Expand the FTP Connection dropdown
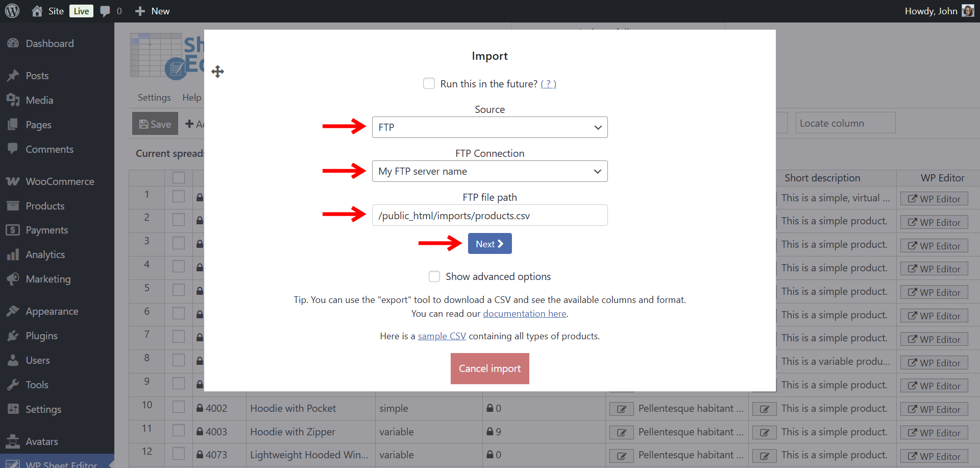Screen dimensions: 980x468 (x=489, y=171)
